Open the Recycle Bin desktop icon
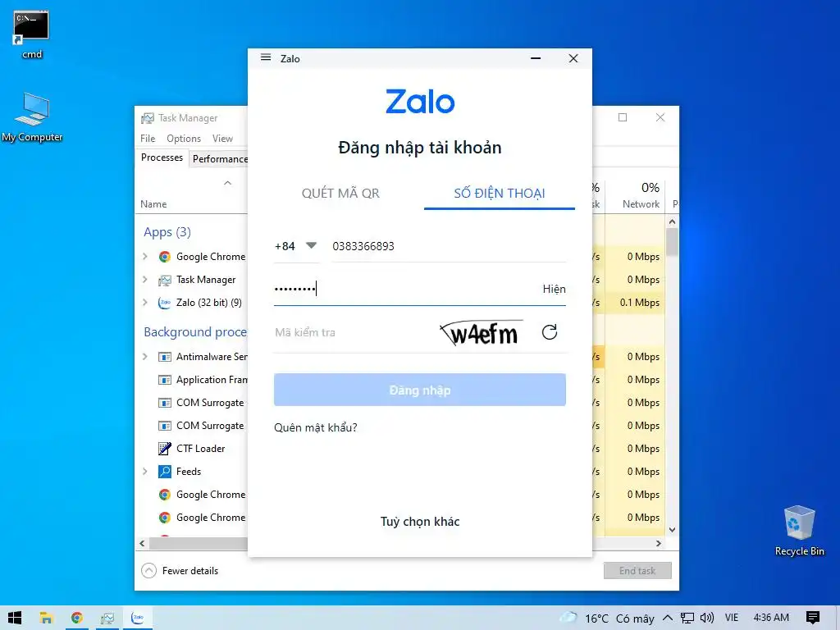The width and height of the screenshot is (840, 630). [x=799, y=531]
